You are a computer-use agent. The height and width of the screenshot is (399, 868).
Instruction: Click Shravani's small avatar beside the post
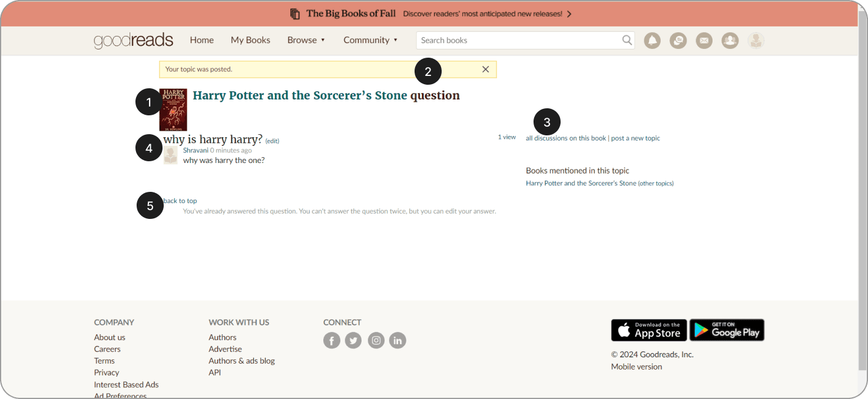coord(171,155)
